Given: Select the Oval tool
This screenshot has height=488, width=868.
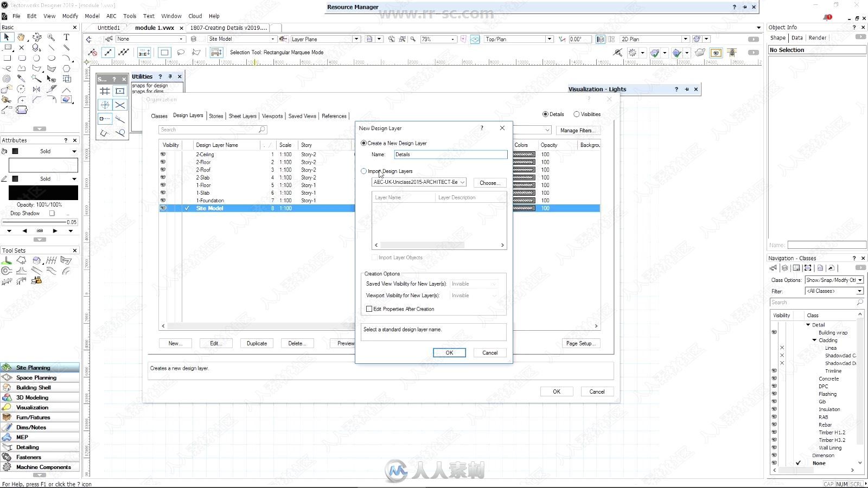Looking at the screenshot, I should click(51, 58).
